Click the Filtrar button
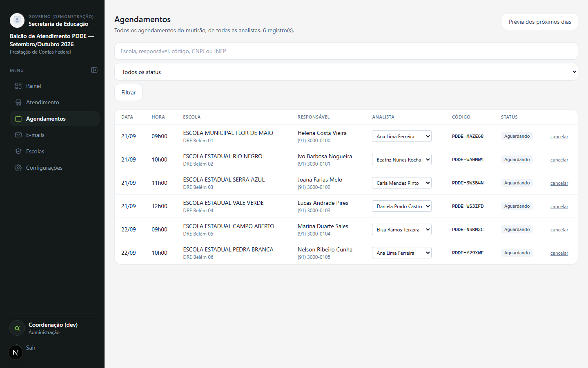Screen dimensions: 588x368 point(128,92)
